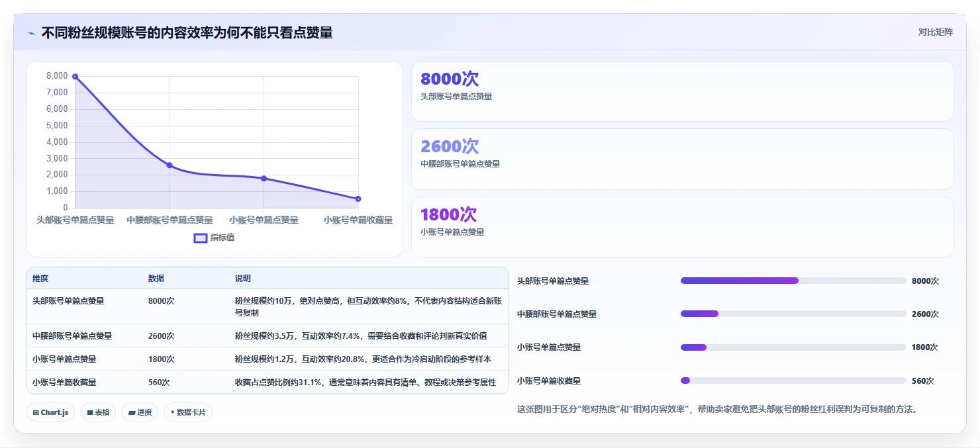Toggle the 指标值 legend entry on the chart
This screenshot has height=448, width=980.
(214, 238)
